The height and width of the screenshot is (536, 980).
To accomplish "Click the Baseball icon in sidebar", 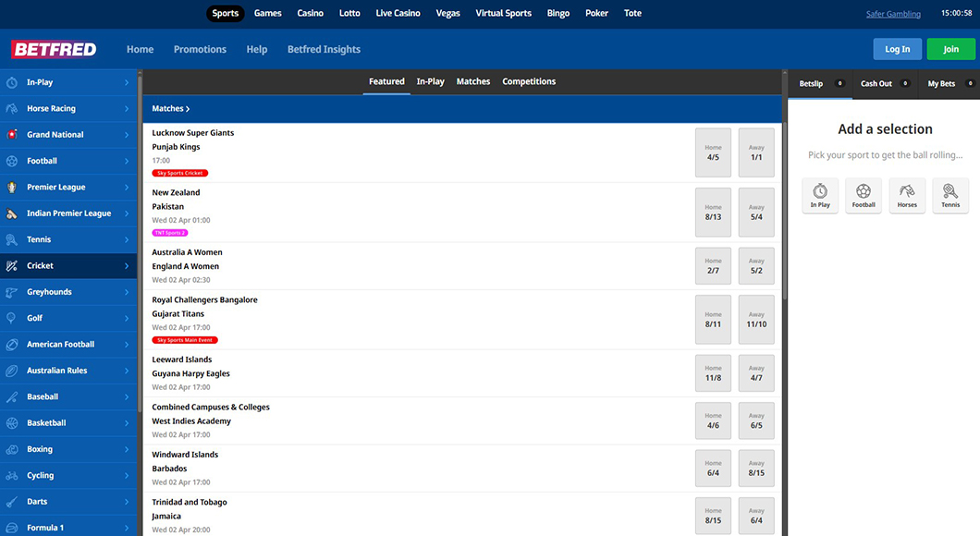I will tap(12, 397).
